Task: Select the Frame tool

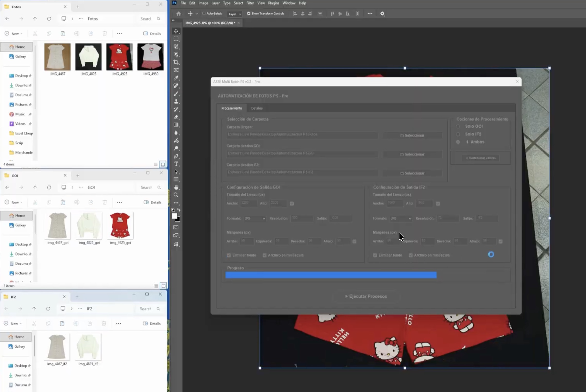Action: 176,70
